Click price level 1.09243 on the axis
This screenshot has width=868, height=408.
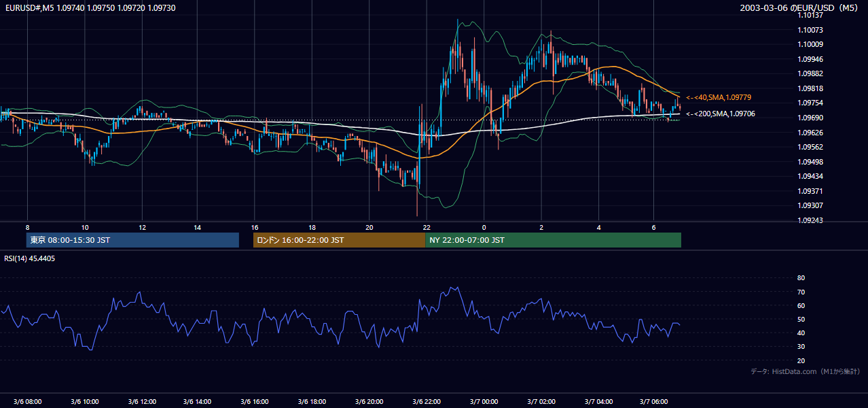click(x=811, y=220)
